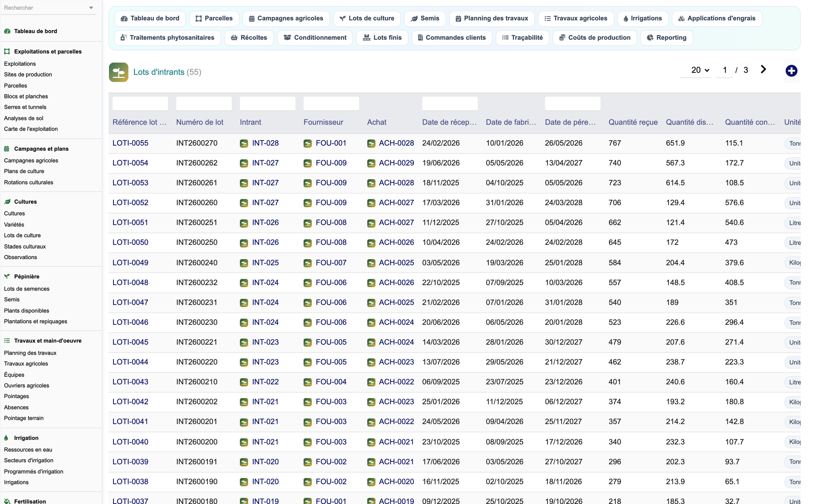Viewport: 815px width, 504px height.
Task: Open Ouvriers agricoles in sidebar
Action: tap(27, 386)
